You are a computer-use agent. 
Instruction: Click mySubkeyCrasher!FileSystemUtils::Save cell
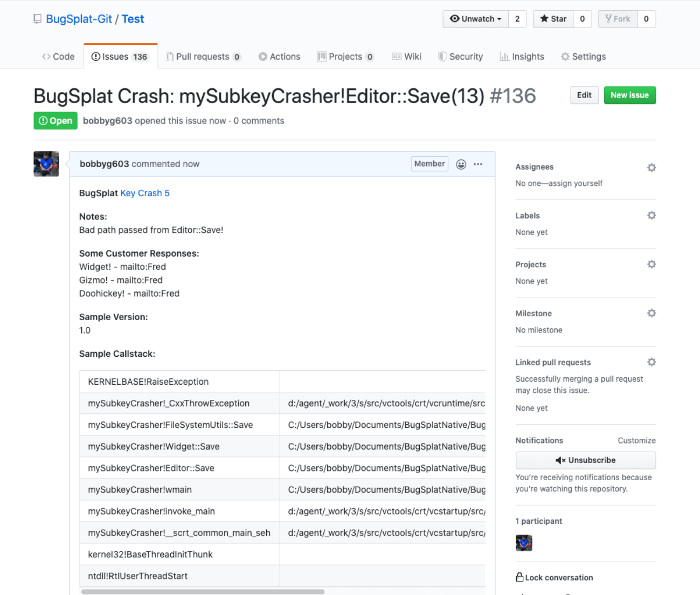[x=179, y=425]
